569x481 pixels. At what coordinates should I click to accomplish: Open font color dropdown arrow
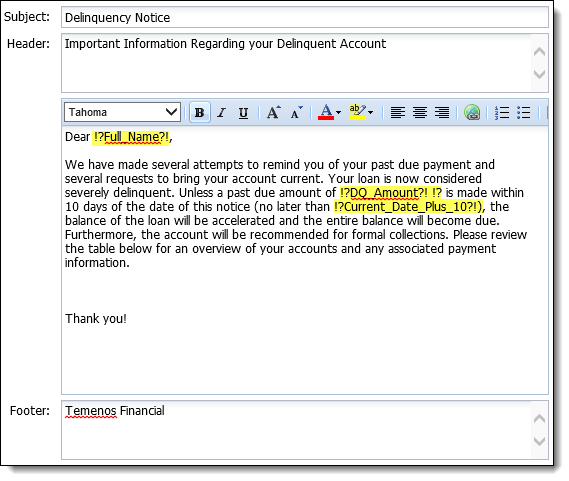[339, 113]
